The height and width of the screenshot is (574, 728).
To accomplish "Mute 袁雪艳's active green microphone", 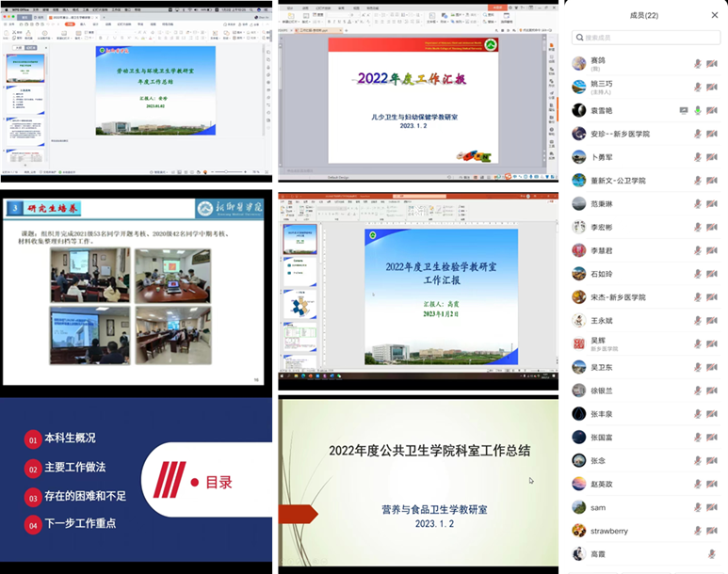I will [698, 111].
